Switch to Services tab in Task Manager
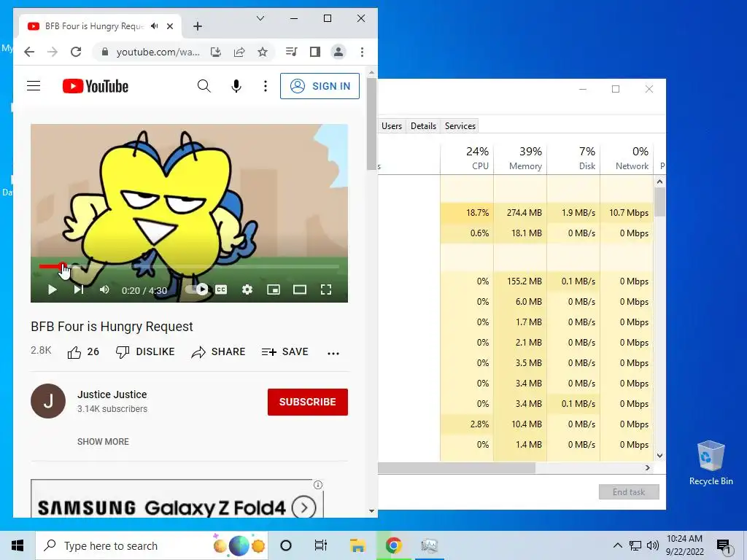747x560 pixels. coord(460,125)
